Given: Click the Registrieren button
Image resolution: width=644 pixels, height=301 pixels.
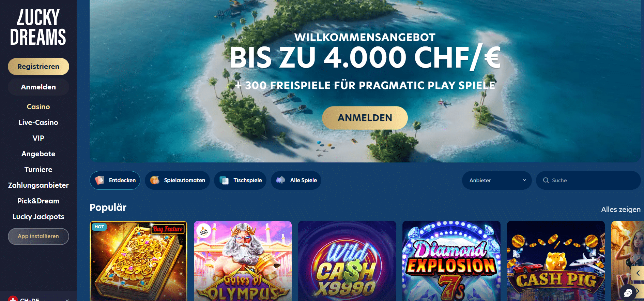Looking at the screenshot, I should [39, 67].
